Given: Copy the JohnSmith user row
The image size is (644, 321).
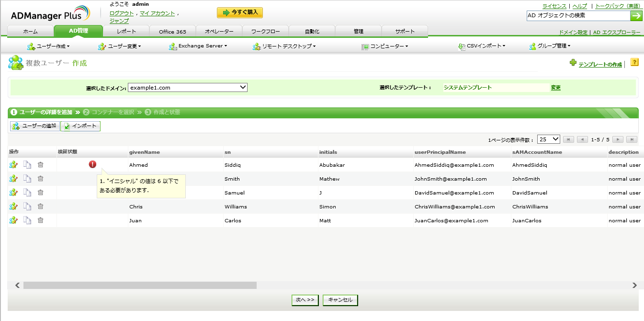Looking at the screenshot, I should pos(28,179).
